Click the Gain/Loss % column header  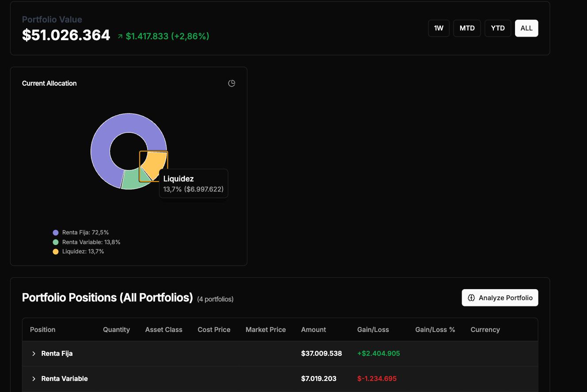(435, 329)
